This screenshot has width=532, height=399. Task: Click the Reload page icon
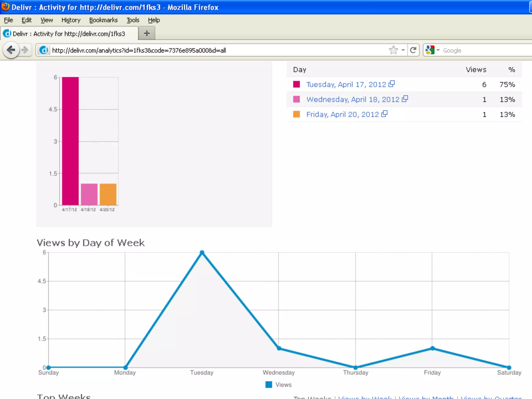point(413,50)
